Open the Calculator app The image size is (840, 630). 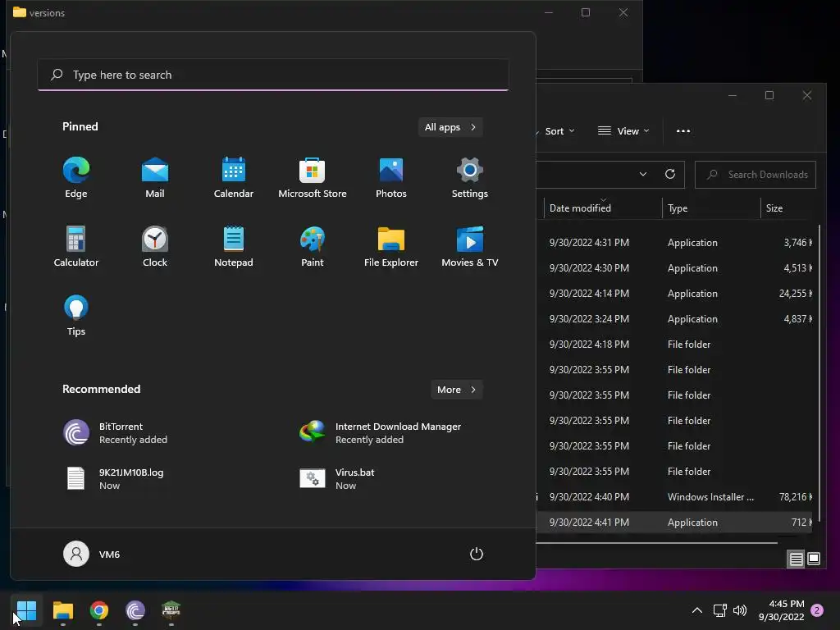coord(76,246)
